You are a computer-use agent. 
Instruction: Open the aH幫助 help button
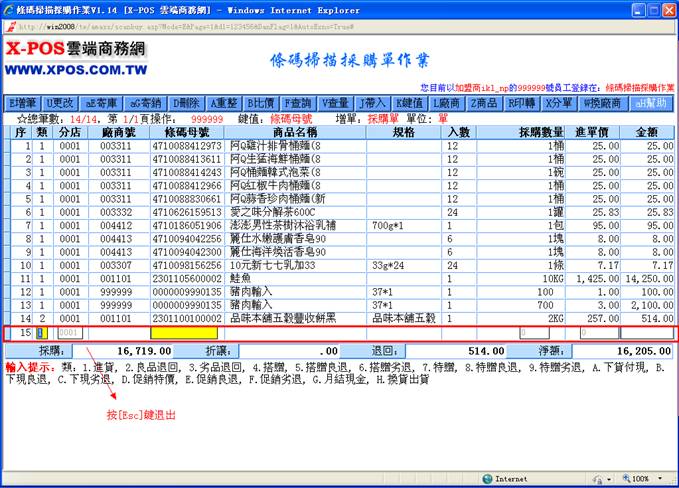click(x=648, y=103)
